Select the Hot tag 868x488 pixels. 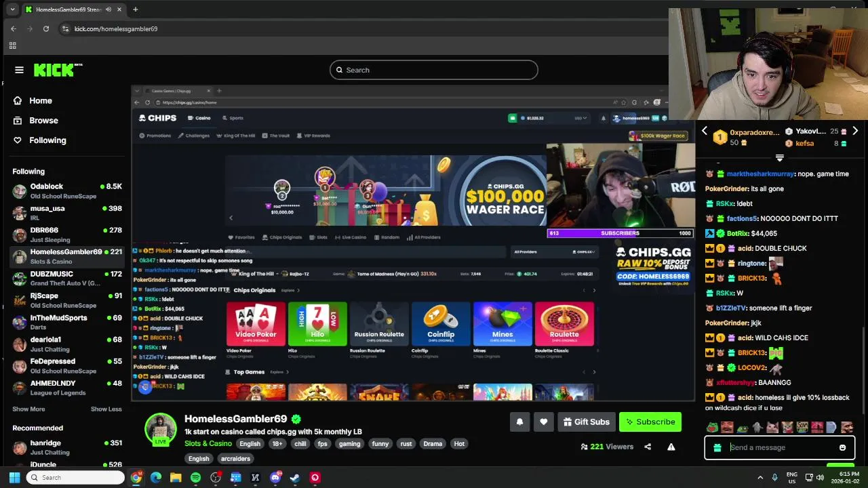[x=459, y=444]
